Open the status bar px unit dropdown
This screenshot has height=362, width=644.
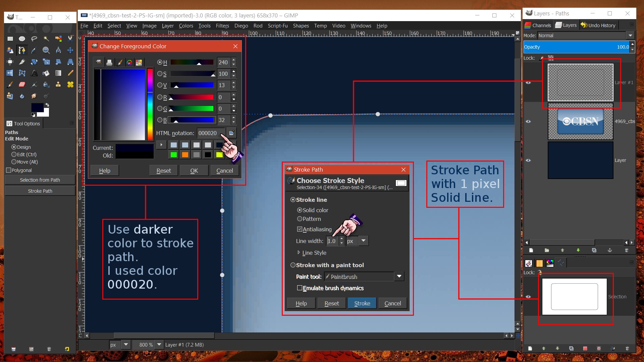(x=126, y=345)
